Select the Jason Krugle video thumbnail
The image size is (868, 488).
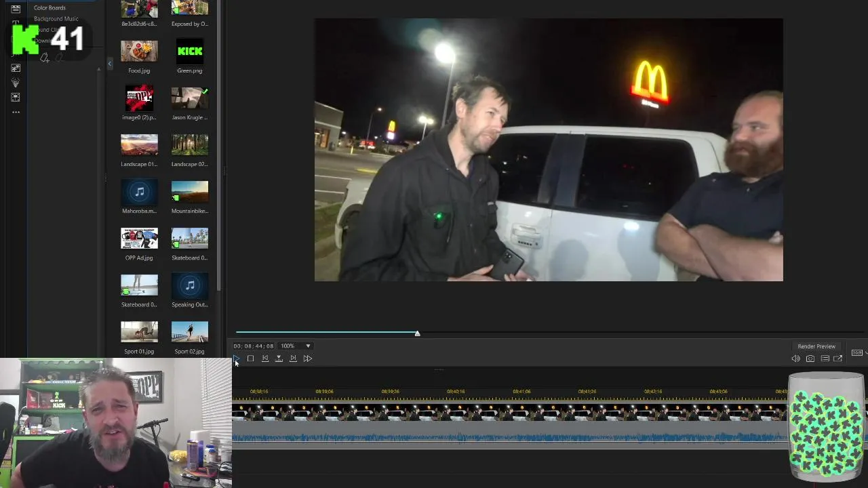click(190, 99)
